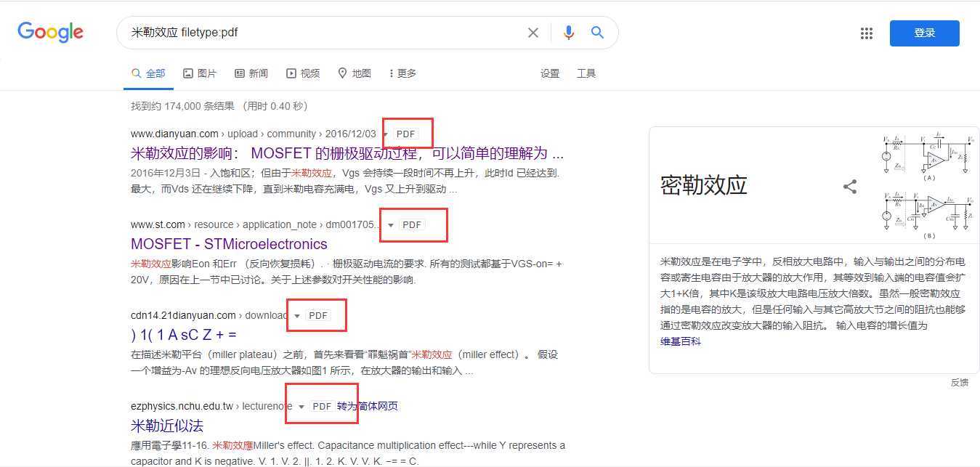Expand dropdown arrow next to st.com URL
Image resolution: width=980 pixels, height=467 pixels.
coord(391,225)
